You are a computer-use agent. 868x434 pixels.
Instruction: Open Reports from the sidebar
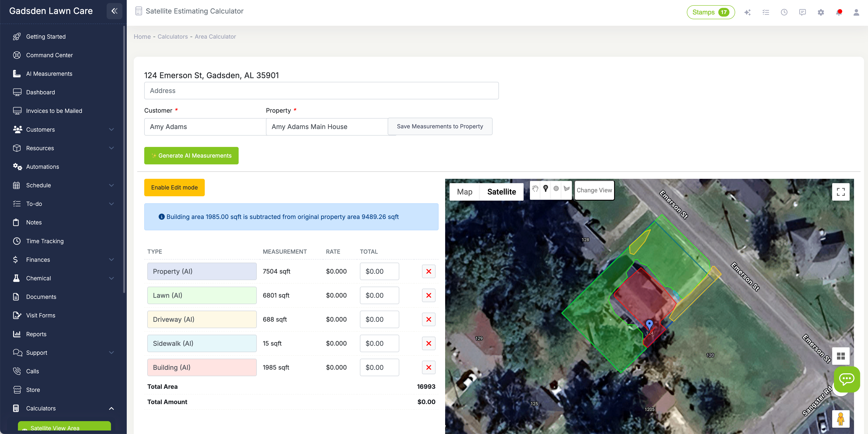pos(36,334)
